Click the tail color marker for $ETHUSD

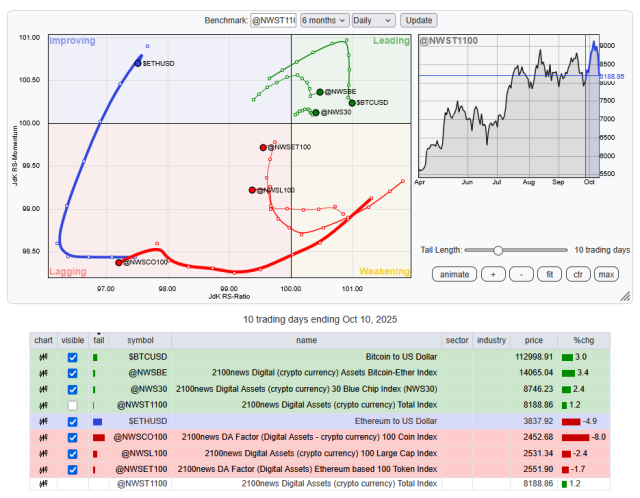(97, 421)
